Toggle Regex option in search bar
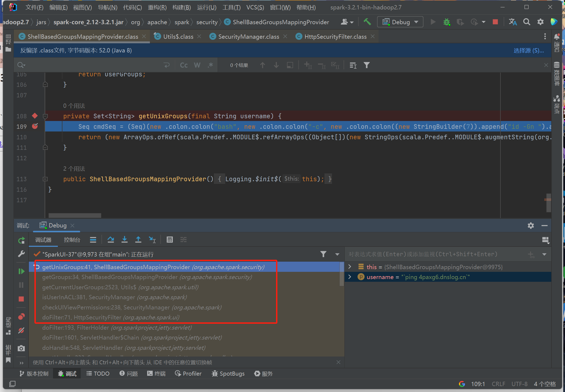 [210, 65]
